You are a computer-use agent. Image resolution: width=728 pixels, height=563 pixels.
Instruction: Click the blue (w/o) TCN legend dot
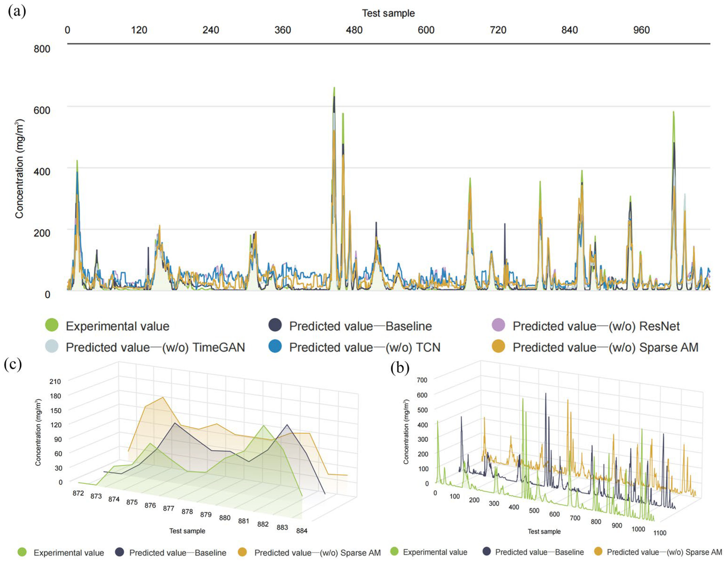coord(275,346)
